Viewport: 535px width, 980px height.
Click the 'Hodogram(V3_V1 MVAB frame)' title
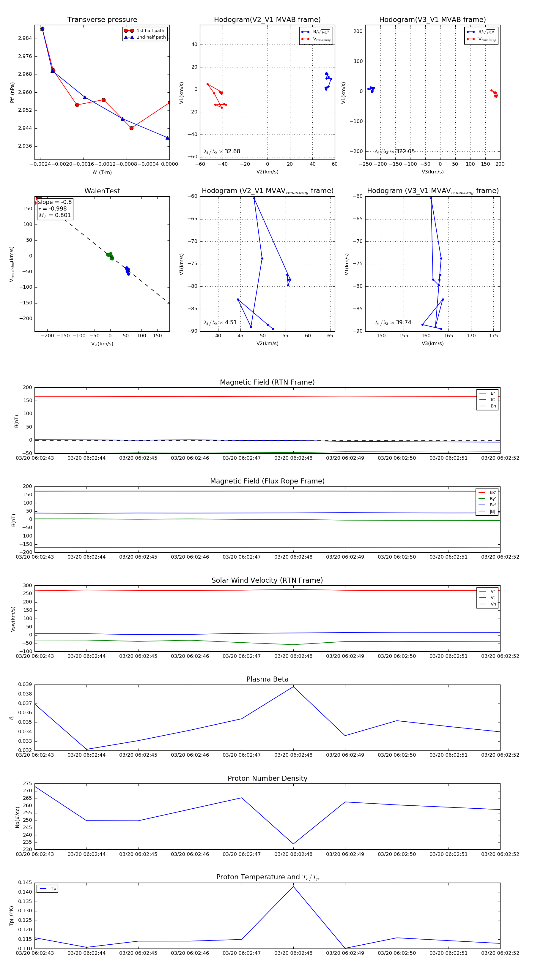(432, 20)
